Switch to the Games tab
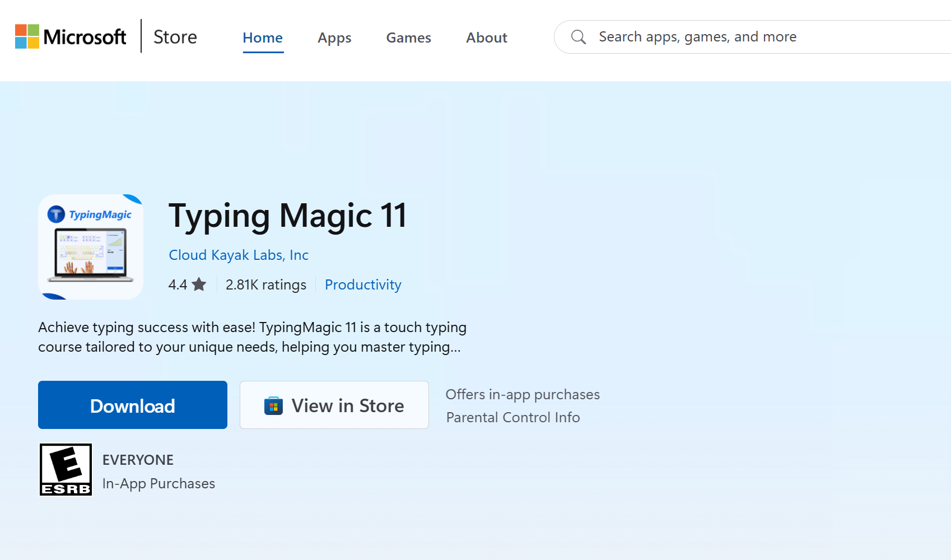The height and width of the screenshot is (560, 951). tap(408, 38)
